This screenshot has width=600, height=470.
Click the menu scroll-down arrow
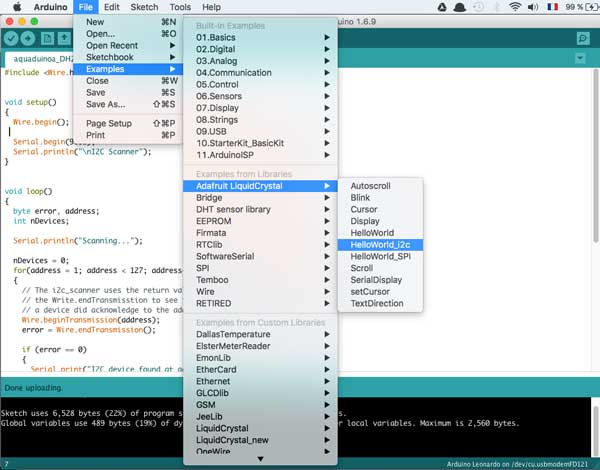pyautogui.click(x=260, y=459)
